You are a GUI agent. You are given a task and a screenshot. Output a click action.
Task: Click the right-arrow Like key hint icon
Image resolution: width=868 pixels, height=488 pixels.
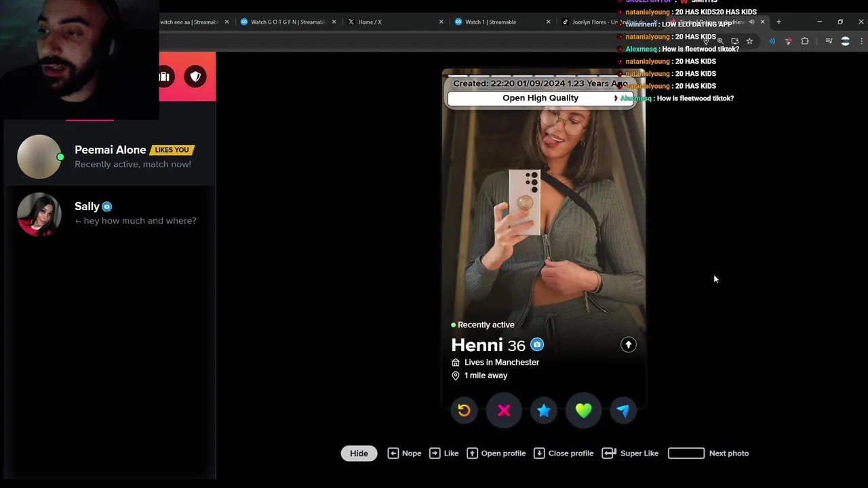tap(435, 453)
